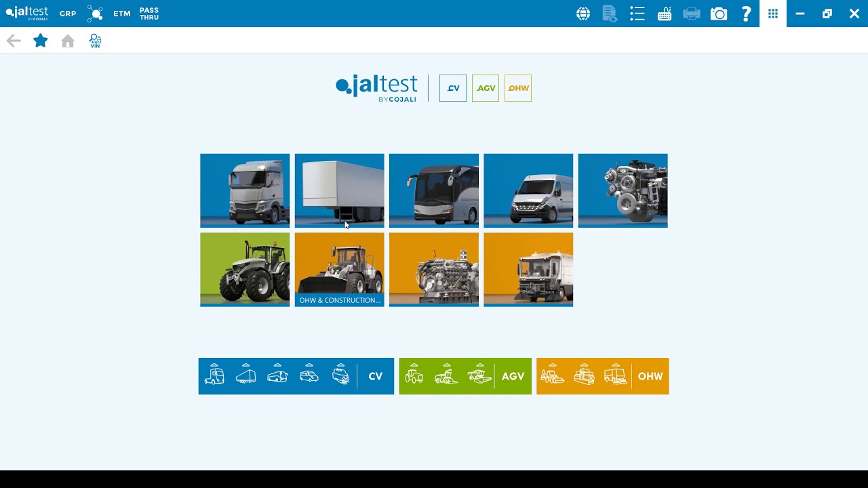Click the Jaltest logo in the top bar

(27, 14)
